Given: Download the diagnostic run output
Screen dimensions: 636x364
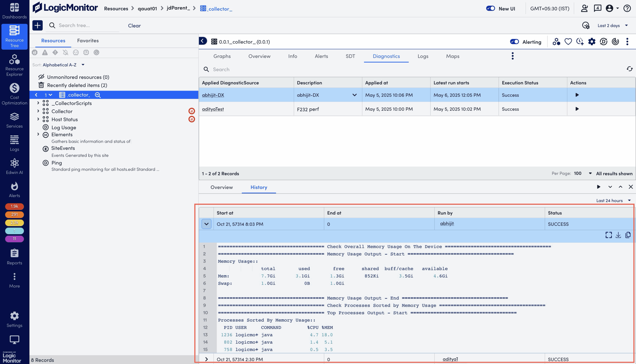Looking at the screenshot, I should (x=618, y=235).
